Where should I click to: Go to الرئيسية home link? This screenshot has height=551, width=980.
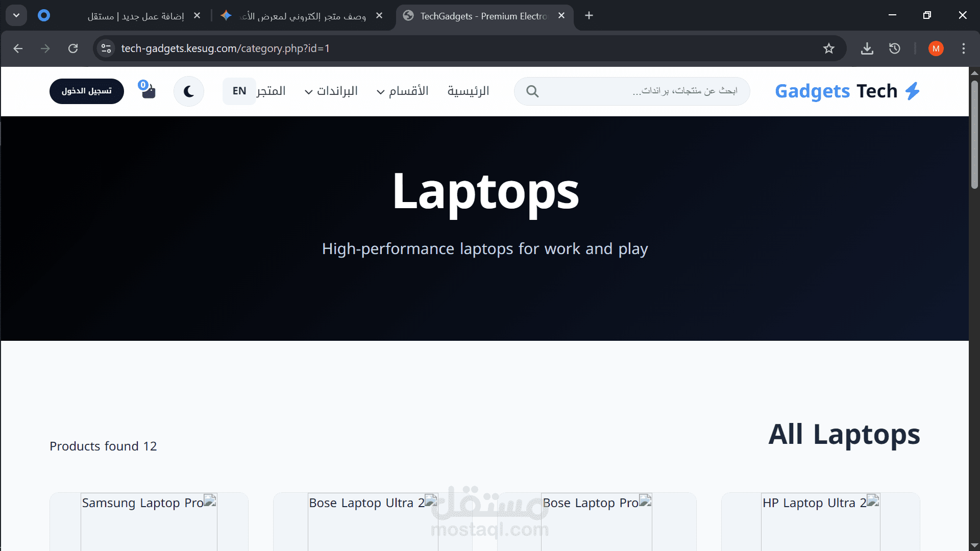(x=468, y=91)
